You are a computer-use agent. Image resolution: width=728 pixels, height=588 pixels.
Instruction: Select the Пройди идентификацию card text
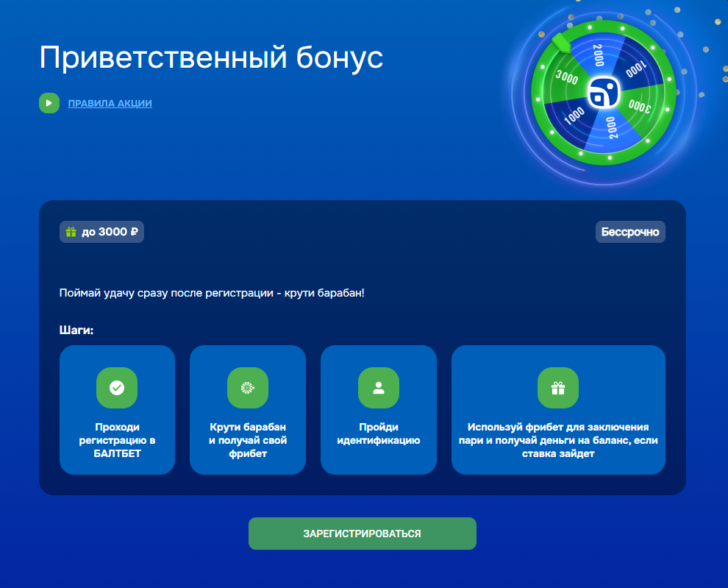(x=379, y=433)
